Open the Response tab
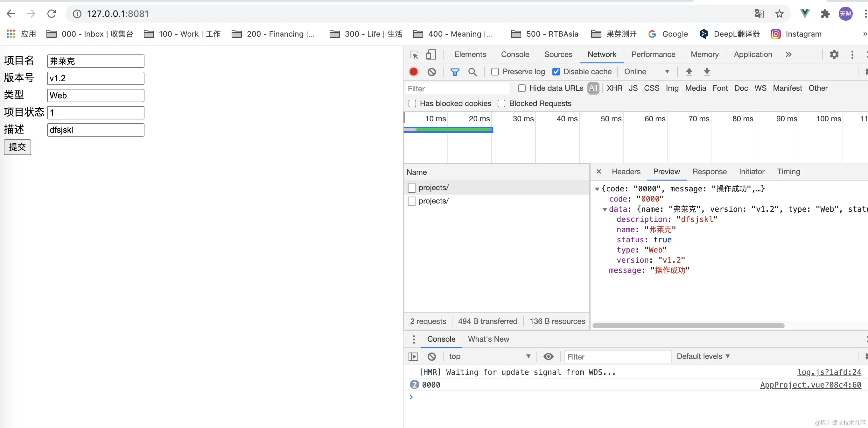Image resolution: width=868 pixels, height=428 pixels. (709, 172)
